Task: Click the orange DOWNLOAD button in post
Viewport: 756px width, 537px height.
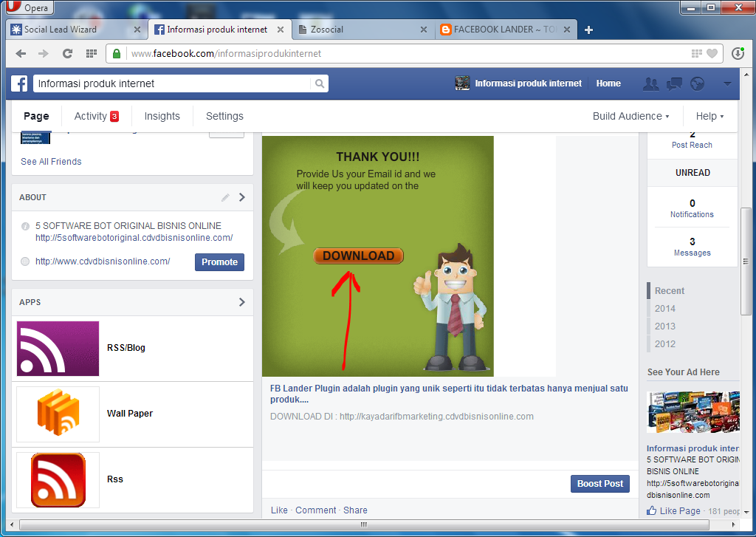Action: (358, 256)
